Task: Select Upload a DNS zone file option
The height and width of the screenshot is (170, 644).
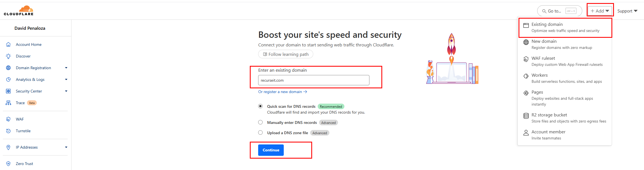Action: [260, 132]
